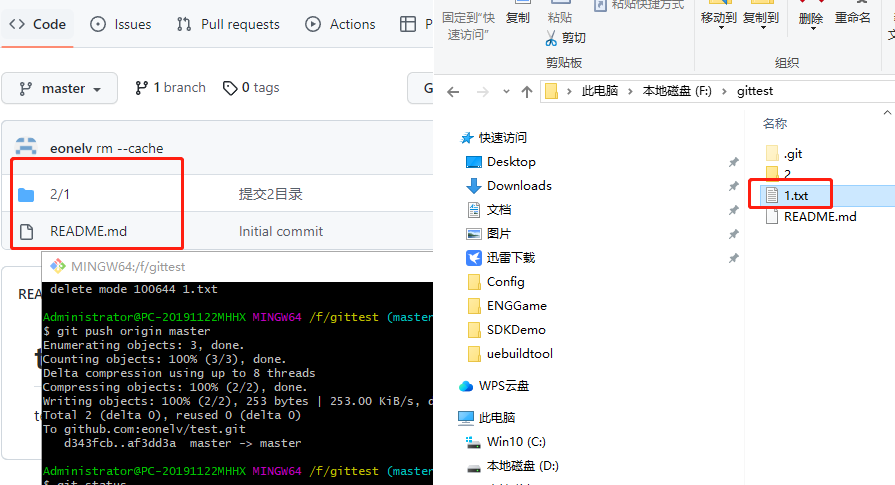This screenshot has height=485, width=895.
Task: Select README.md in the Explorer file list
Action: (x=820, y=217)
